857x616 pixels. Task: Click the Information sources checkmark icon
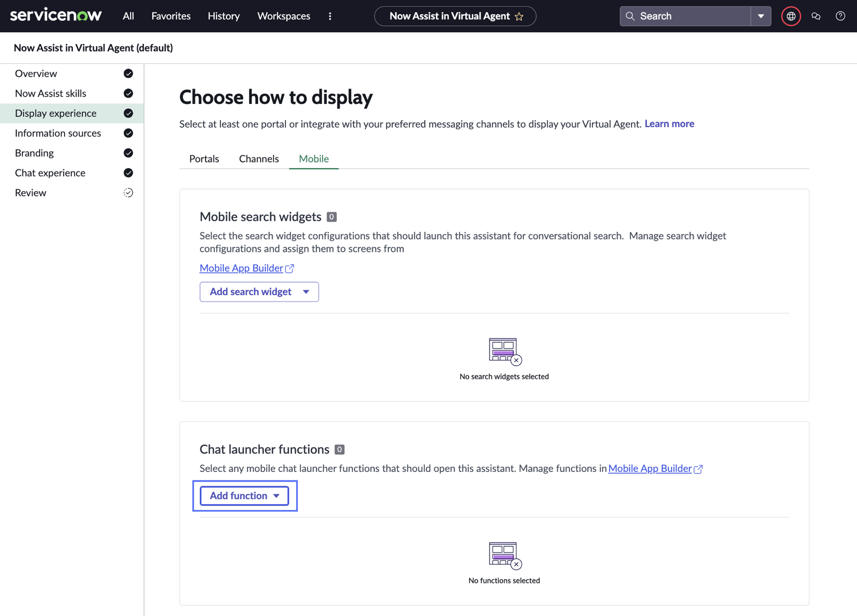129,133
